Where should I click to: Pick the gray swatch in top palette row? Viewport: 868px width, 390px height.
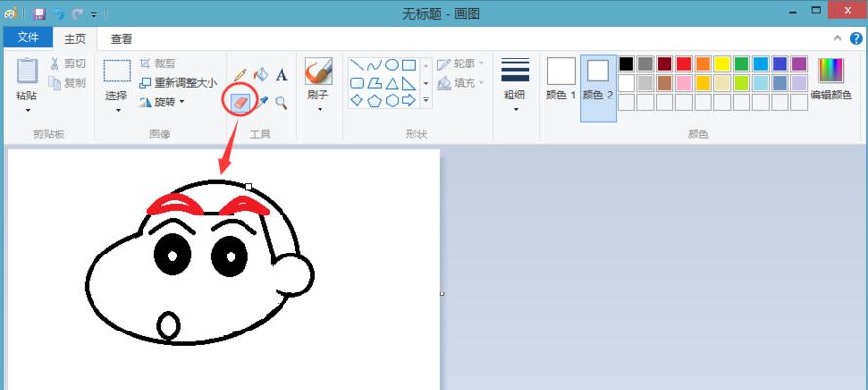point(646,63)
